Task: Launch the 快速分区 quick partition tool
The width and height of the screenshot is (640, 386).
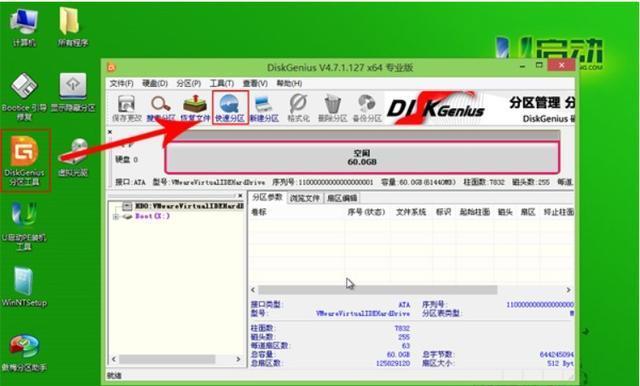Action: pos(230,108)
